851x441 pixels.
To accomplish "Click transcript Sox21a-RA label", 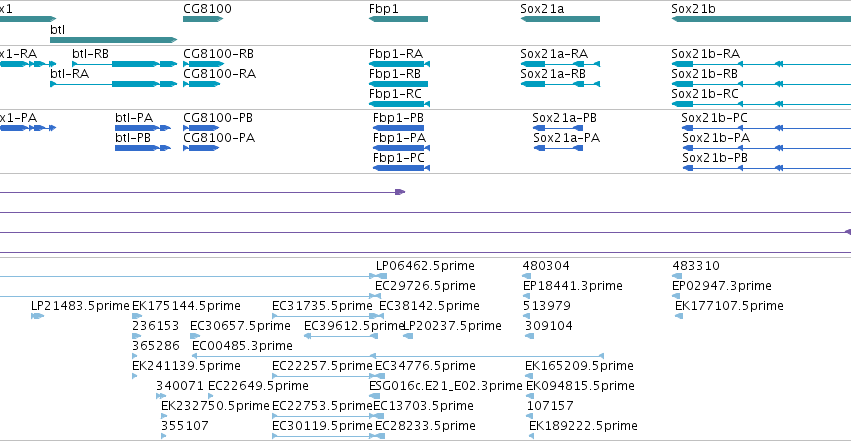I will click(554, 54).
